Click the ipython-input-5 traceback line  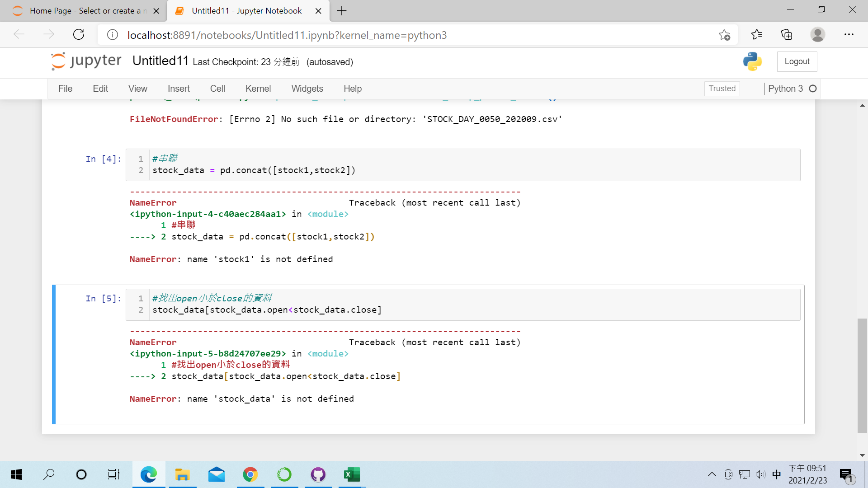(x=239, y=354)
